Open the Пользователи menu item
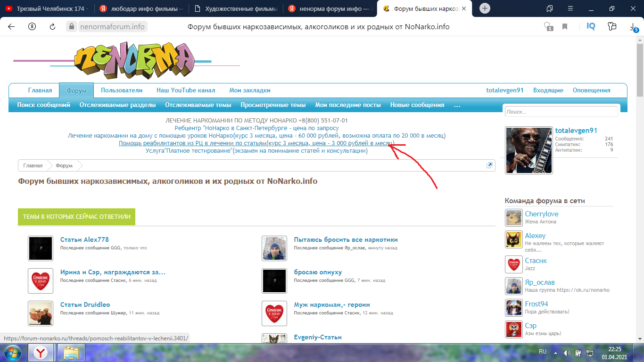 122,90
